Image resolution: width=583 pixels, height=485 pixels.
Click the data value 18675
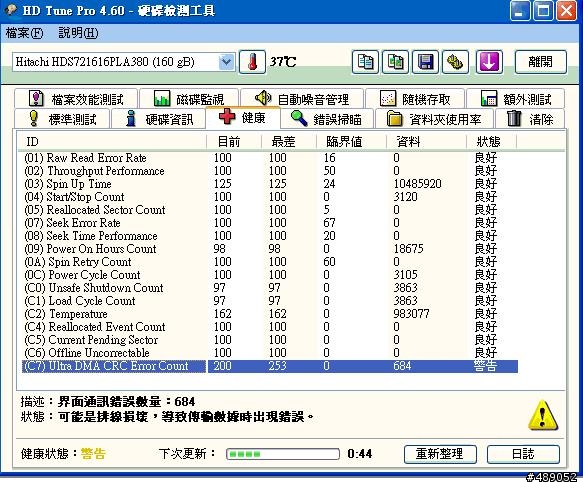(x=408, y=249)
